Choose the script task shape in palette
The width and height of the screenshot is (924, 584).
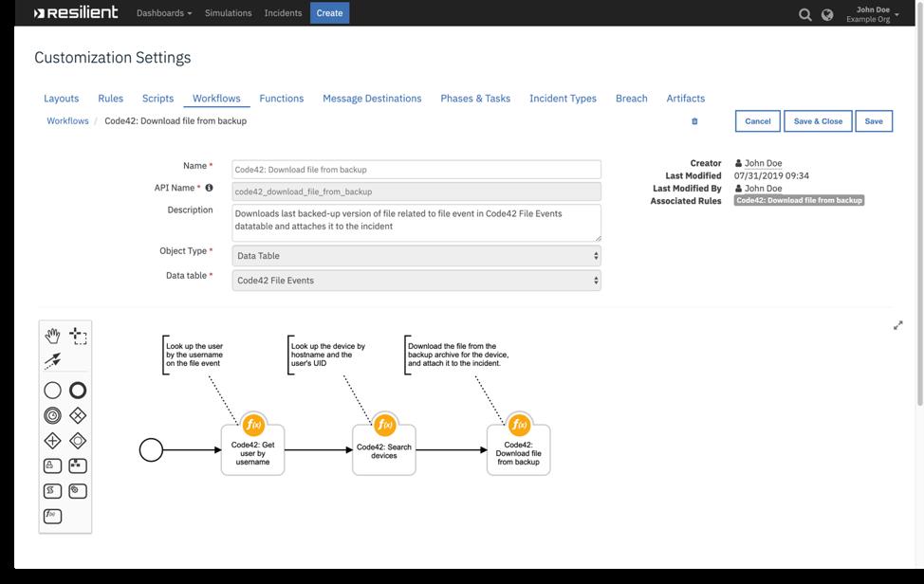tap(52, 491)
